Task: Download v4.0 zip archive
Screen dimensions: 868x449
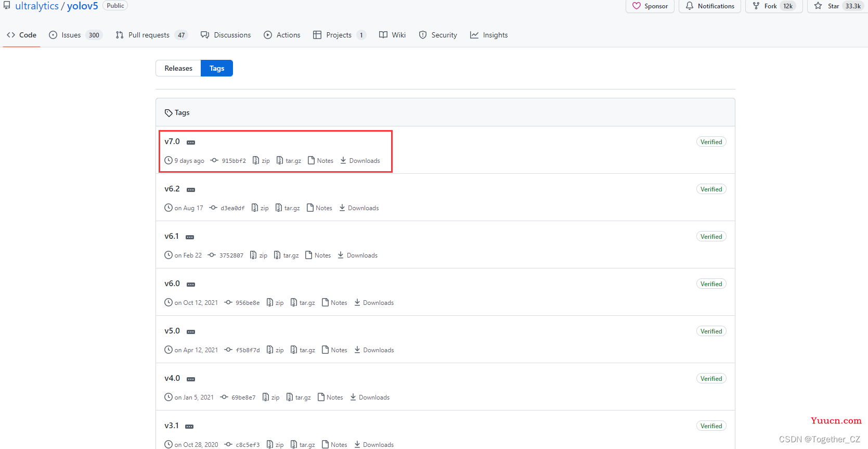Action: [271, 397]
